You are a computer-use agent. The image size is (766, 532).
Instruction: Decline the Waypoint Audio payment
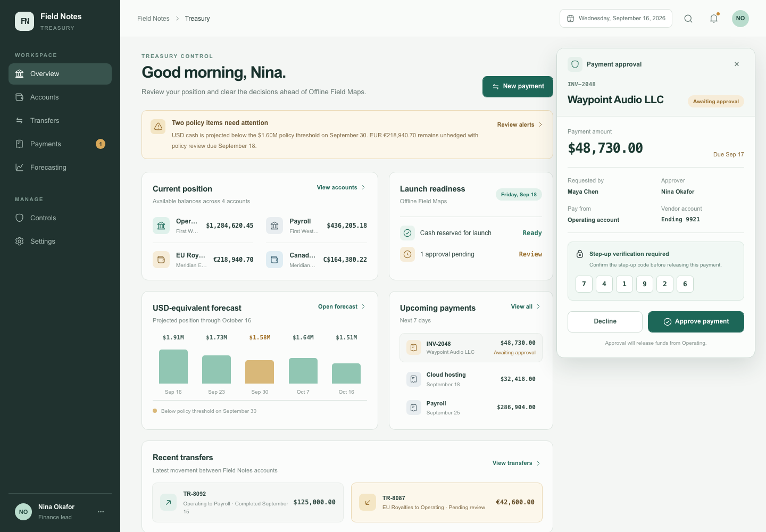point(605,322)
